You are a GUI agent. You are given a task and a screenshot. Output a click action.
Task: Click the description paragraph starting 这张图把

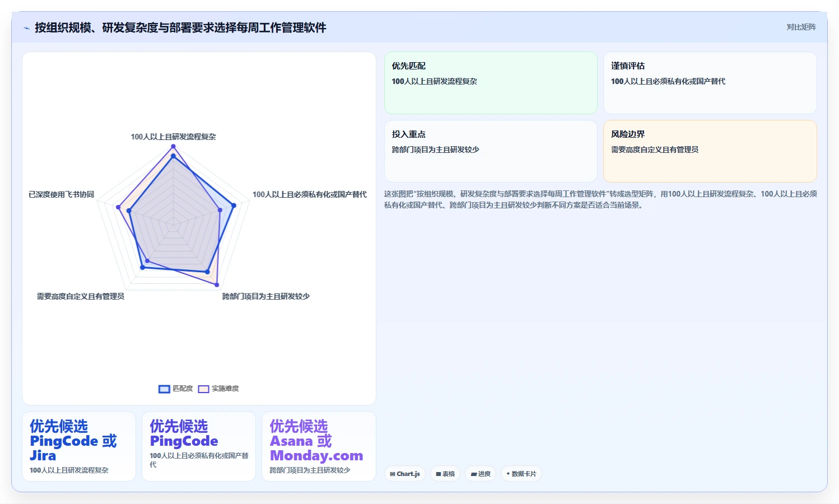pyautogui.click(x=600, y=199)
